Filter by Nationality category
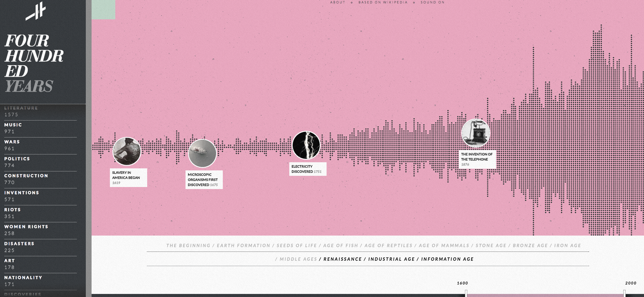 [40, 281]
